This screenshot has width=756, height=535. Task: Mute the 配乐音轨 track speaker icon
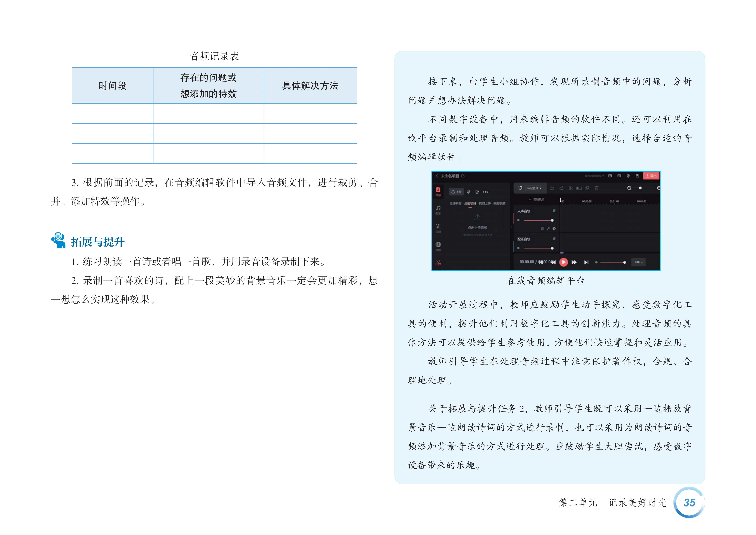(x=519, y=248)
